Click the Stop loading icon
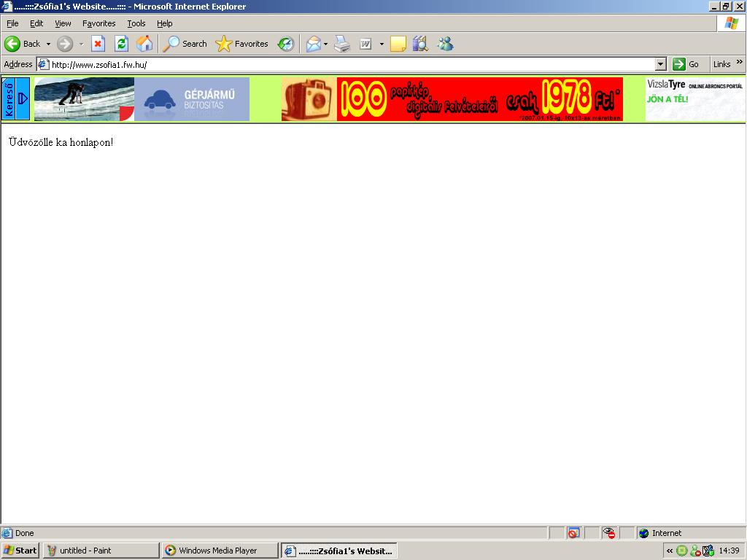Image resolution: width=747 pixels, height=560 pixels. pyautogui.click(x=98, y=44)
